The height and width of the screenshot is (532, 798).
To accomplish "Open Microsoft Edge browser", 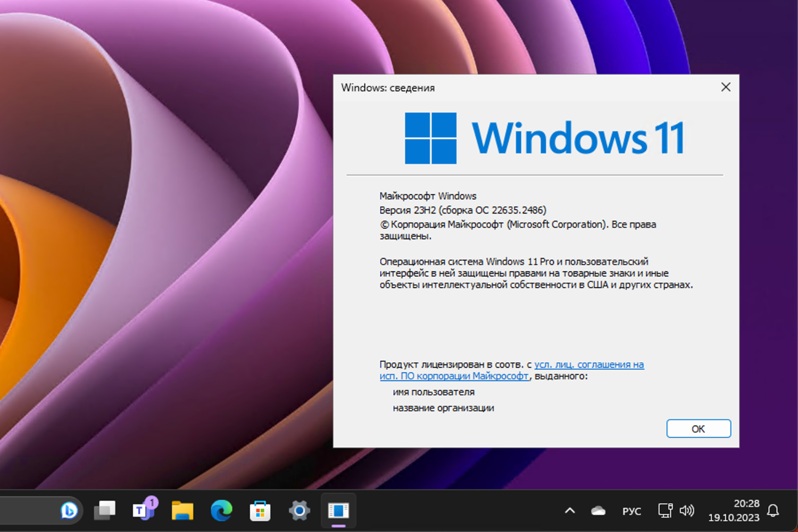I will (x=221, y=510).
